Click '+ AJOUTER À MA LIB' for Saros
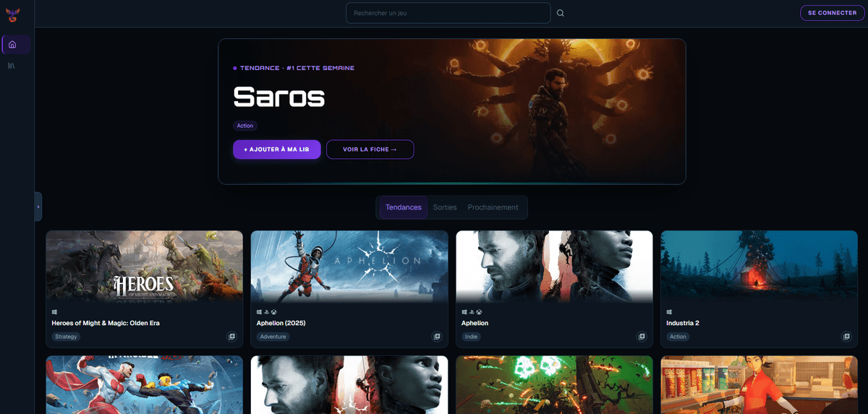 pyautogui.click(x=276, y=150)
